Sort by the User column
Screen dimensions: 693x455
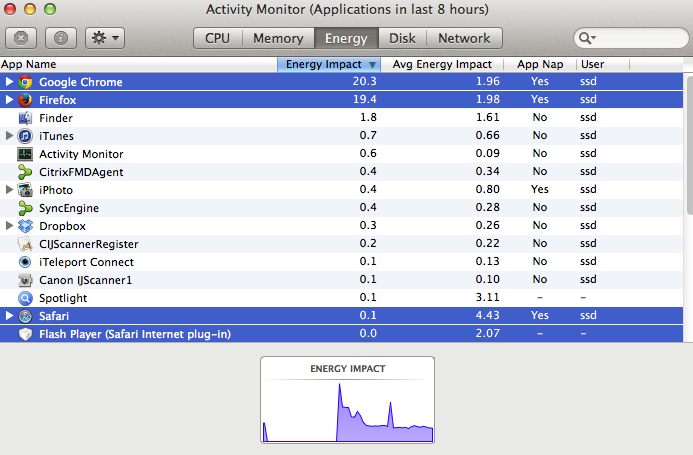point(603,65)
